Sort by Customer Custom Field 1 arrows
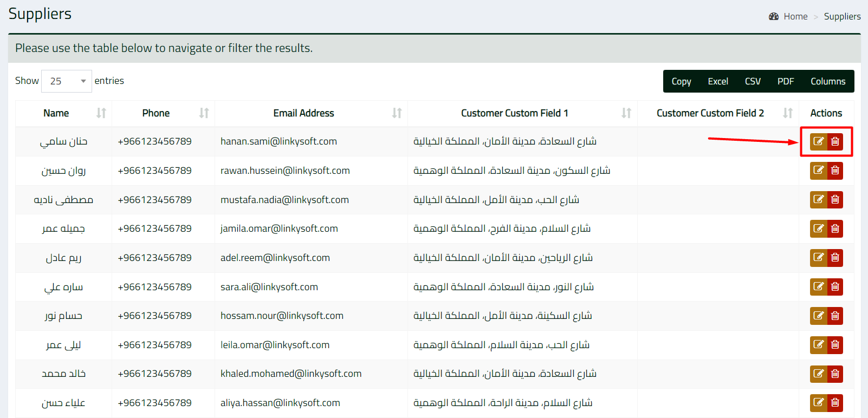Viewport: 868px width, 418px height. (626, 113)
